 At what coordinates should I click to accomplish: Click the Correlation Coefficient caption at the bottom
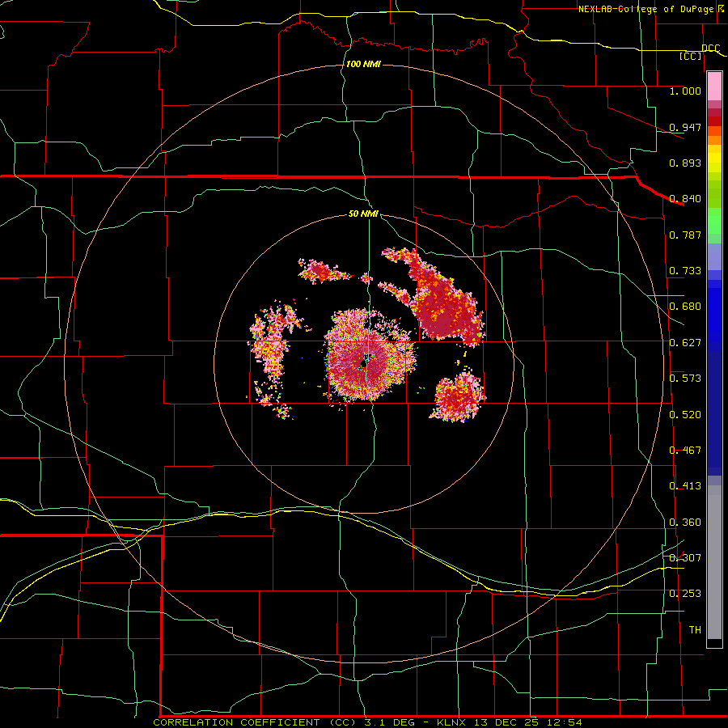pos(367,722)
